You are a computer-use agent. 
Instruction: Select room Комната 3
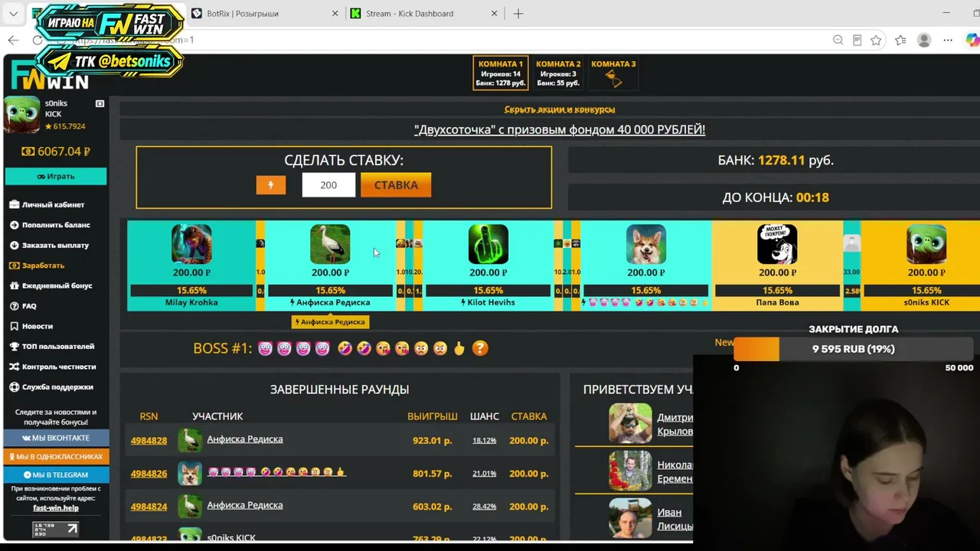(613, 73)
